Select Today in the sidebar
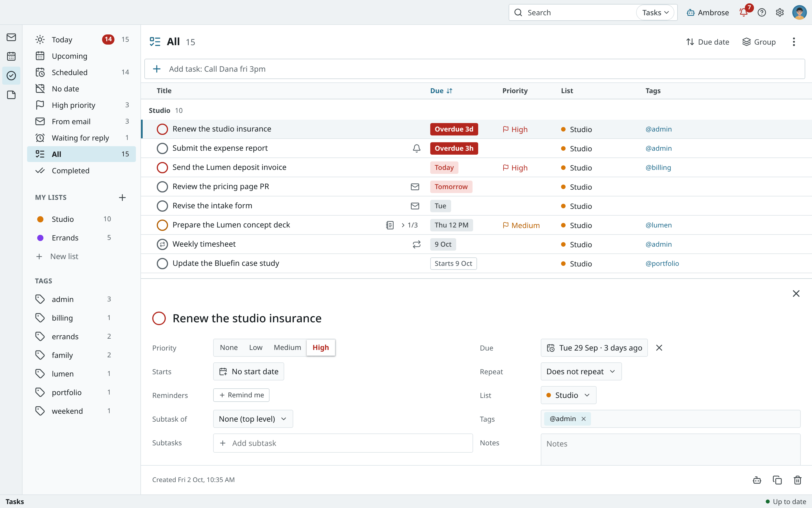The height and width of the screenshot is (508, 812). tap(81, 39)
